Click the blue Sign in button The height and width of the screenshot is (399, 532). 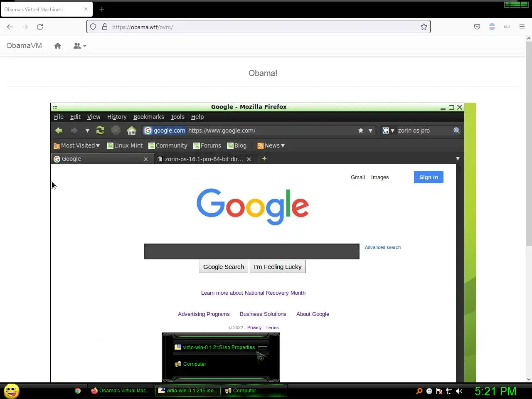pyautogui.click(x=429, y=177)
